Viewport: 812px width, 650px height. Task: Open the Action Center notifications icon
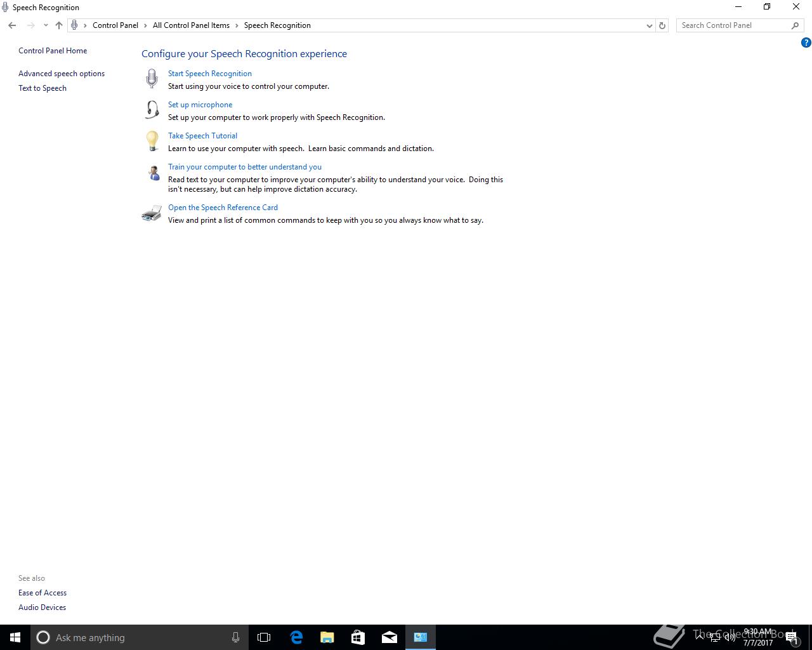(x=792, y=637)
